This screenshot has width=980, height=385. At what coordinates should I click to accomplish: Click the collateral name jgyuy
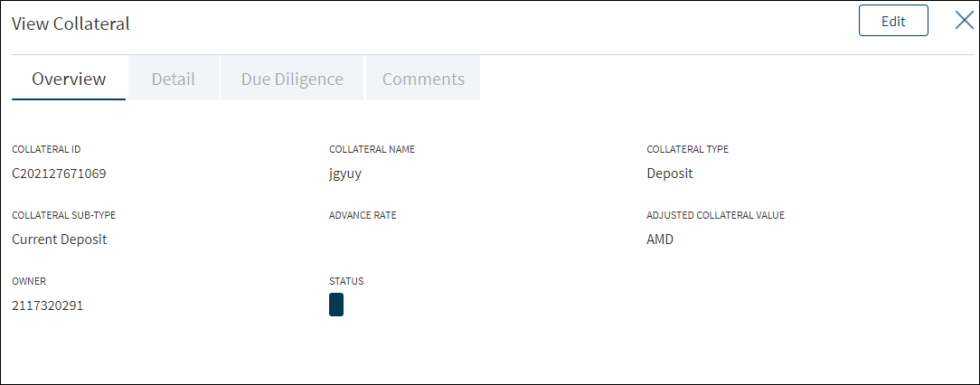[345, 174]
